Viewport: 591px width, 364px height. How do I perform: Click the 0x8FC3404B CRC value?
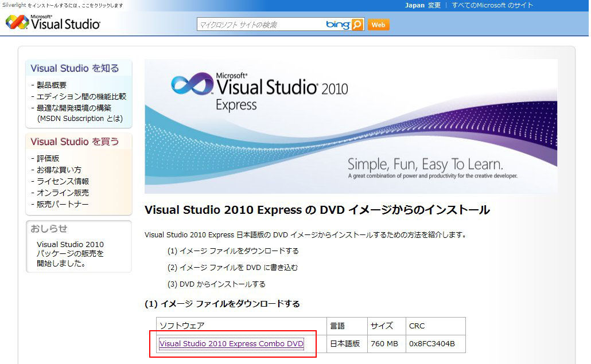tap(432, 344)
